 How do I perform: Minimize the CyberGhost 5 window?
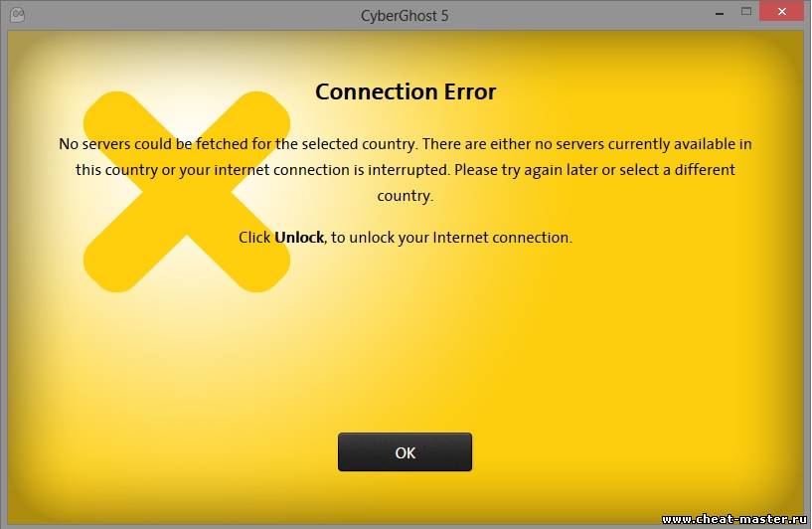coord(720,14)
